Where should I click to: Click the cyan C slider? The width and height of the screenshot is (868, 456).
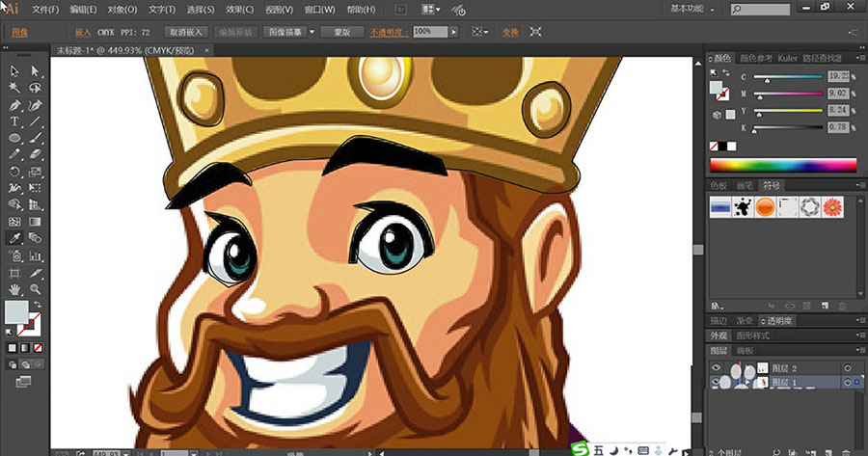coord(788,77)
